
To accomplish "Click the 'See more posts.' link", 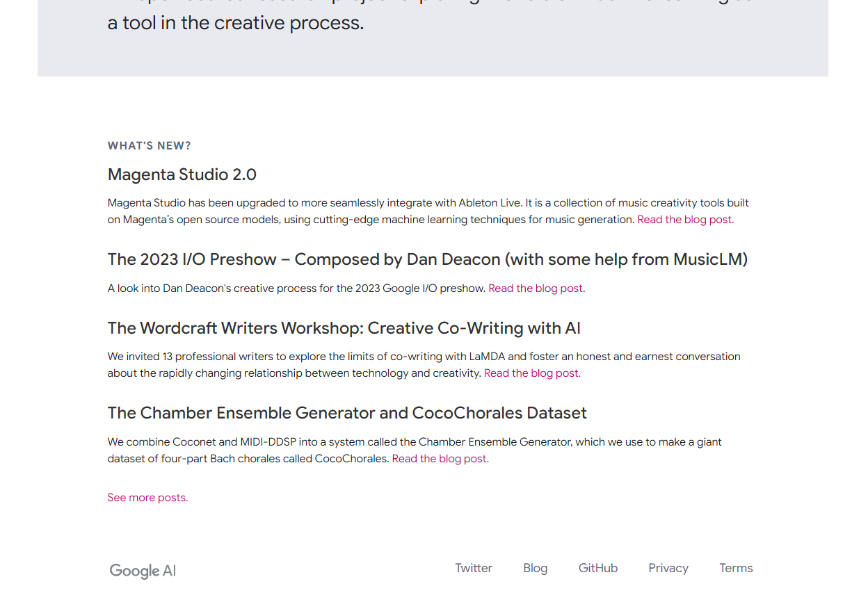I will click(147, 498).
